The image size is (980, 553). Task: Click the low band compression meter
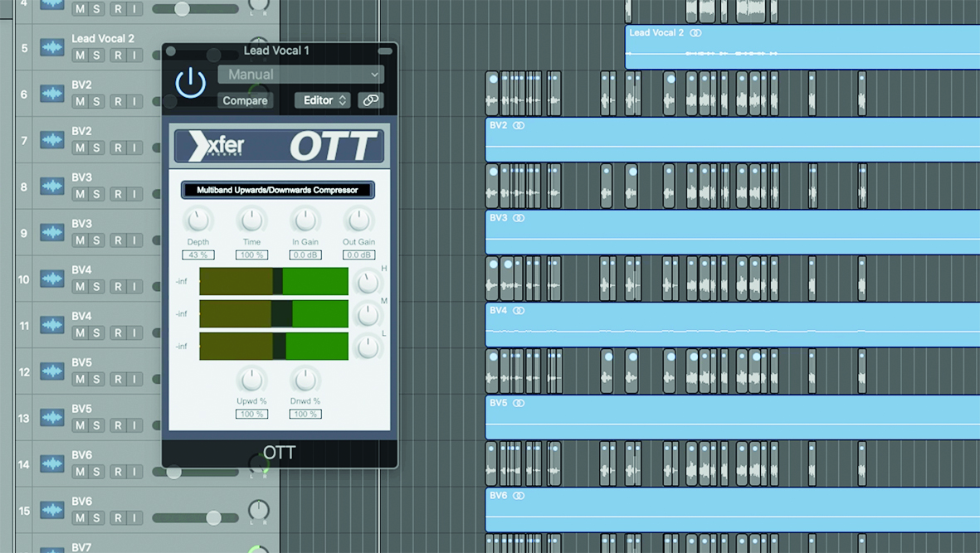coord(274,347)
